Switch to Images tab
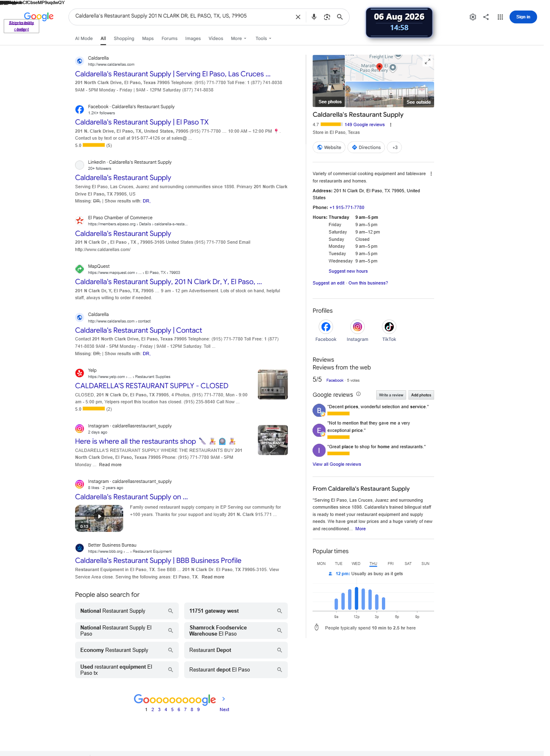This screenshot has height=756, width=550. click(193, 39)
